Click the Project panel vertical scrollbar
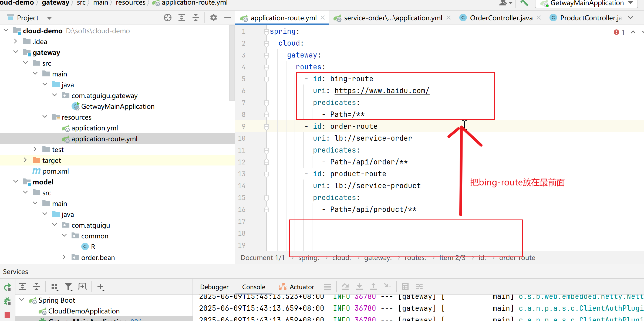This screenshot has height=321, width=644. [x=232, y=63]
